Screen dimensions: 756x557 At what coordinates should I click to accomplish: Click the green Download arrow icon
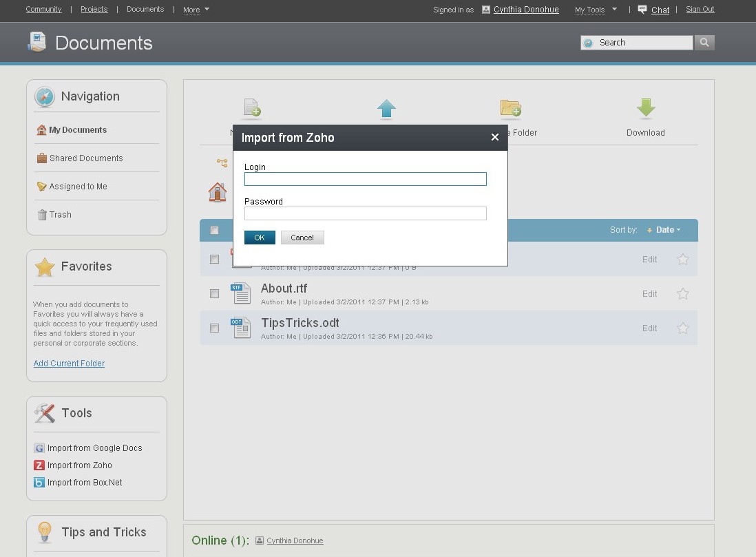coord(645,109)
